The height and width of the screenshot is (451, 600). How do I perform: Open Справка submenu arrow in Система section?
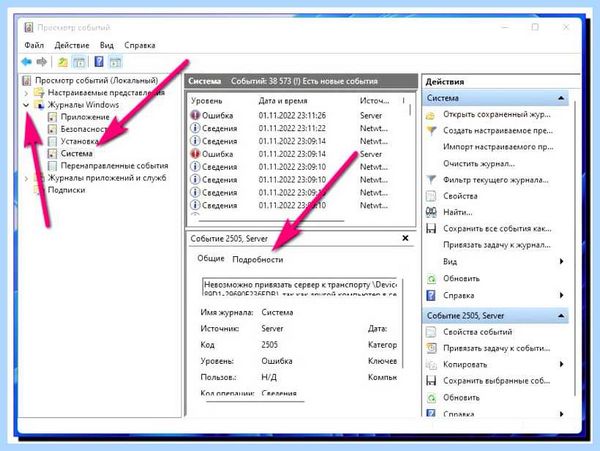(562, 295)
